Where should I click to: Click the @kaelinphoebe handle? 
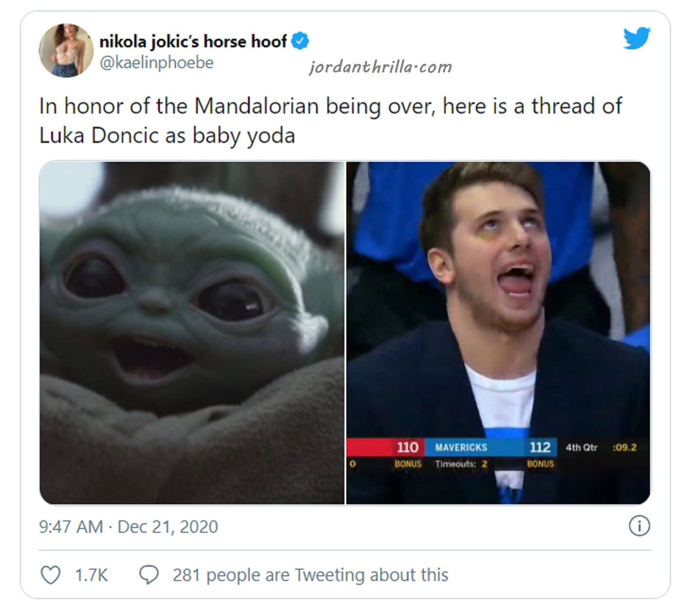[157, 62]
